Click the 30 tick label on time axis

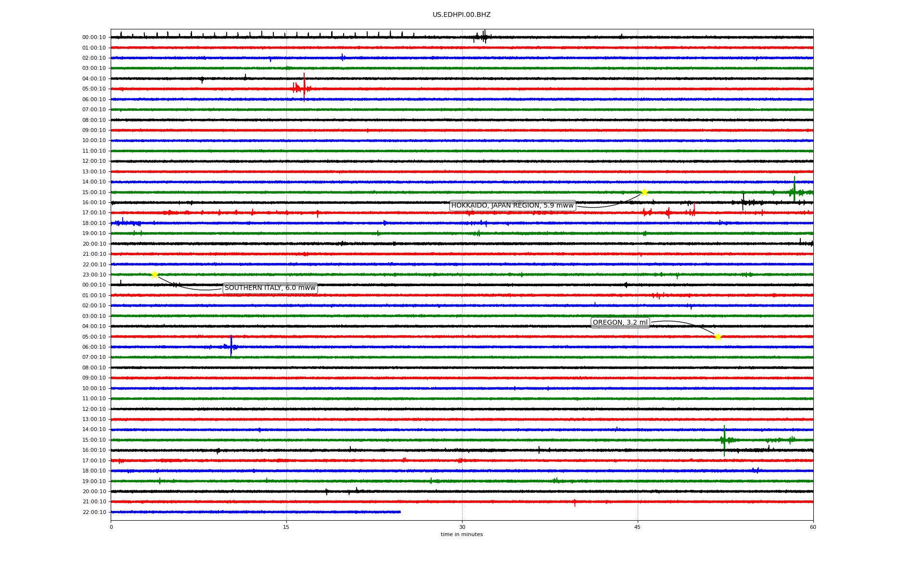462,527
